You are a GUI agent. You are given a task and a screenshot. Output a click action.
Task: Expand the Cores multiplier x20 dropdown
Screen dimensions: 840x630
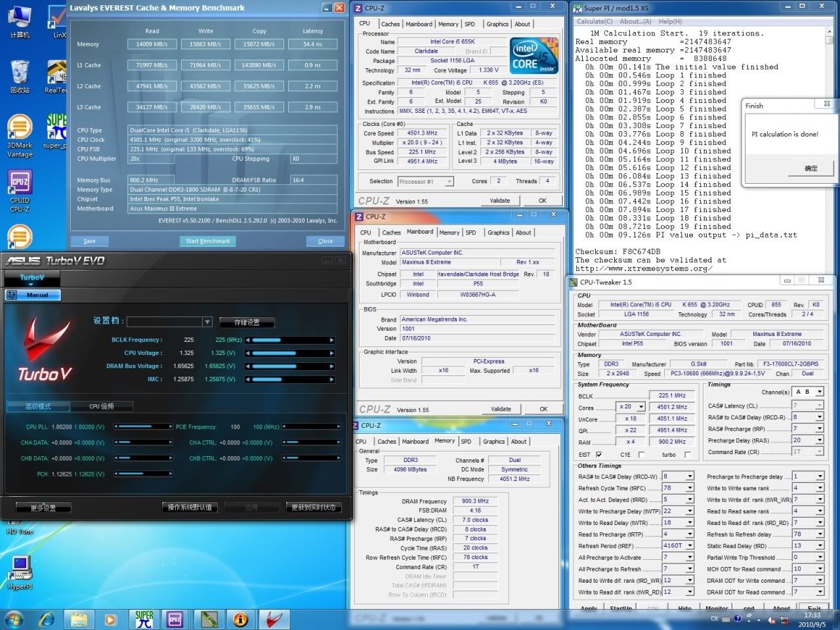[x=640, y=407]
